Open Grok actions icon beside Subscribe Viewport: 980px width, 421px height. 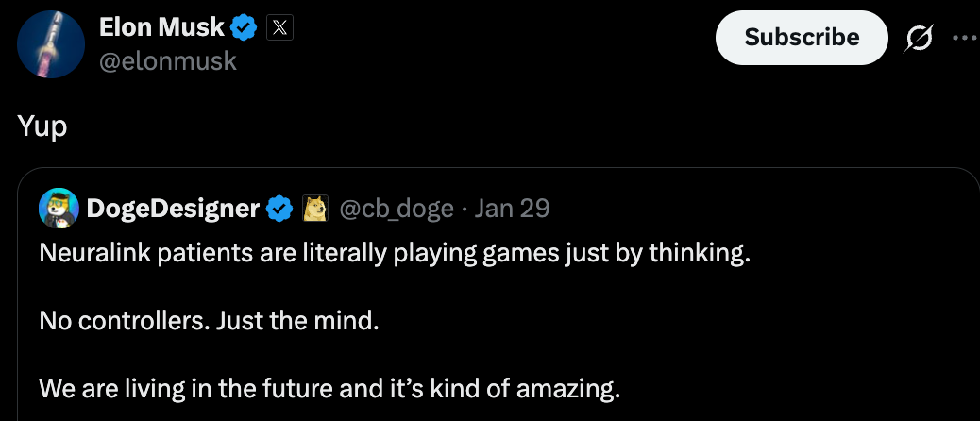pyautogui.click(x=918, y=38)
